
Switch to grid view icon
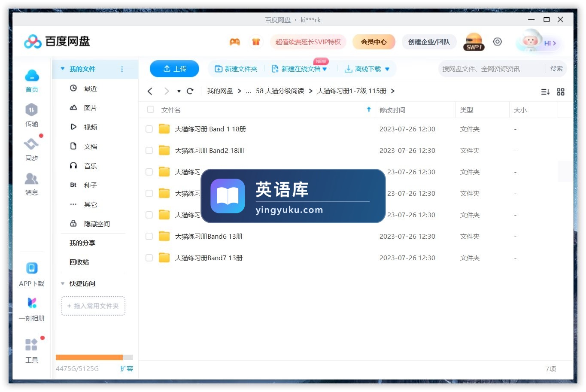coord(561,92)
